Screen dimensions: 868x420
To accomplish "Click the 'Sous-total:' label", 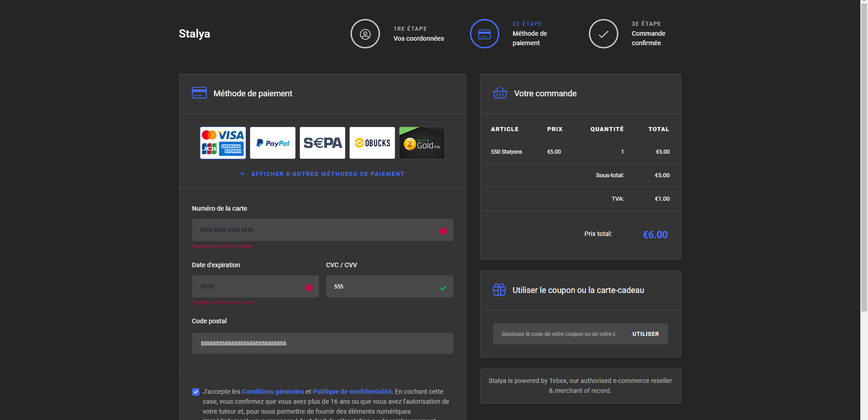I will [x=610, y=175].
